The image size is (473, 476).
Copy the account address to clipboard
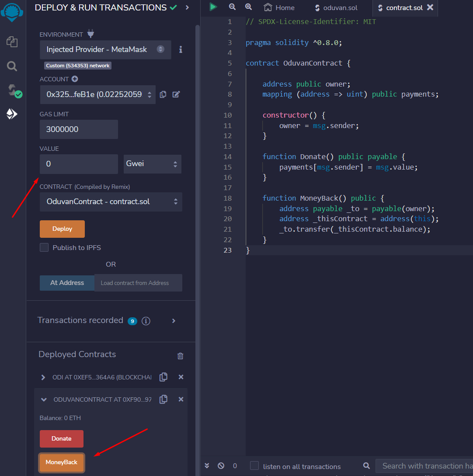(163, 94)
